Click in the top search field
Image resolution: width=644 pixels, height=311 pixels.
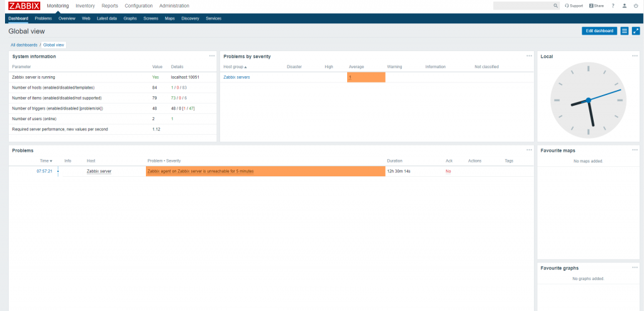click(522, 6)
